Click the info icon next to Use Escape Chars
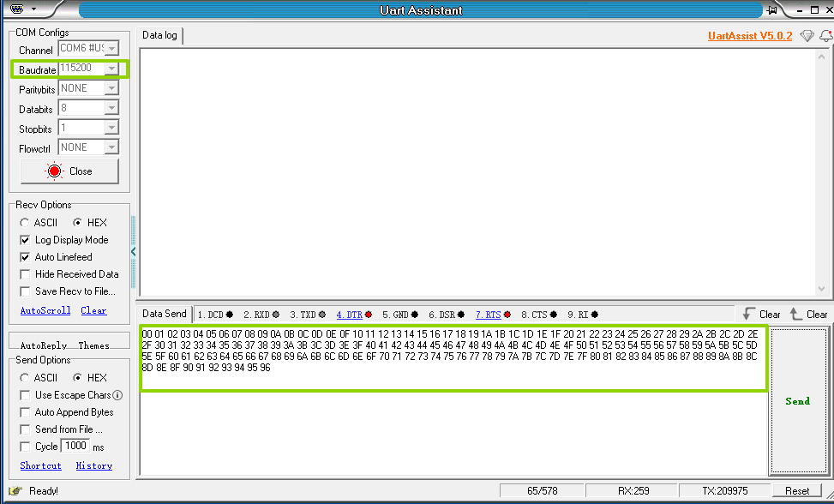Image resolution: width=834 pixels, height=504 pixels. pyautogui.click(x=117, y=395)
